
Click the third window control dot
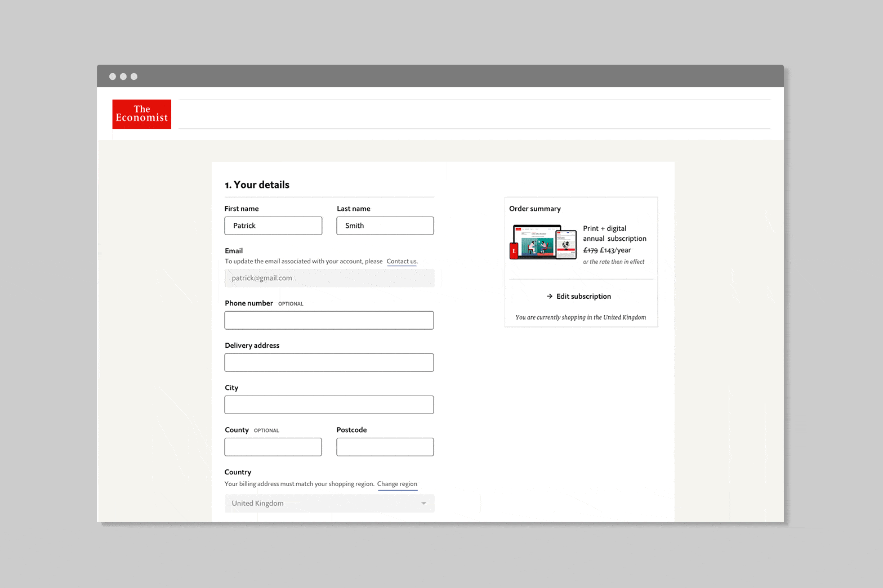tap(134, 77)
